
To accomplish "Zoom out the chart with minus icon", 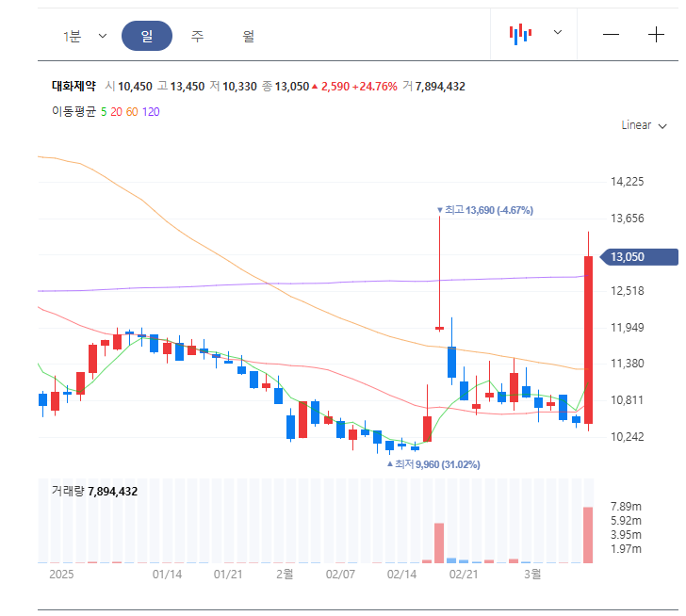I will (611, 35).
